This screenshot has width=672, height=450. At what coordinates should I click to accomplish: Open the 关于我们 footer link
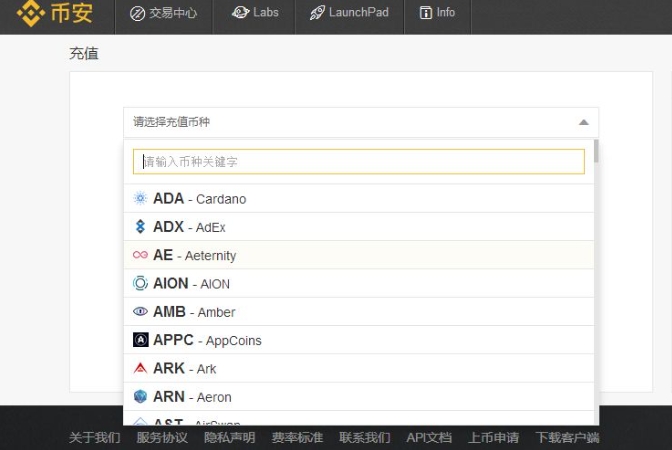(x=94, y=438)
